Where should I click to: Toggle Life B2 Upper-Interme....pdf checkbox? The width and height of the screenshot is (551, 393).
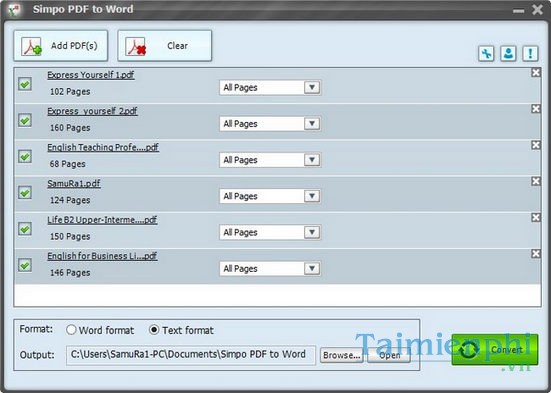point(25,229)
